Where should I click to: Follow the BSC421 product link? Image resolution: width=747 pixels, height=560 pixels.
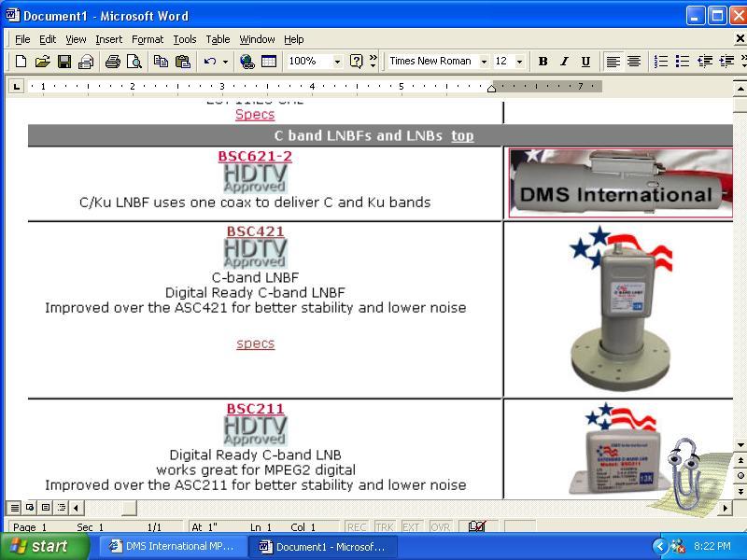255,231
